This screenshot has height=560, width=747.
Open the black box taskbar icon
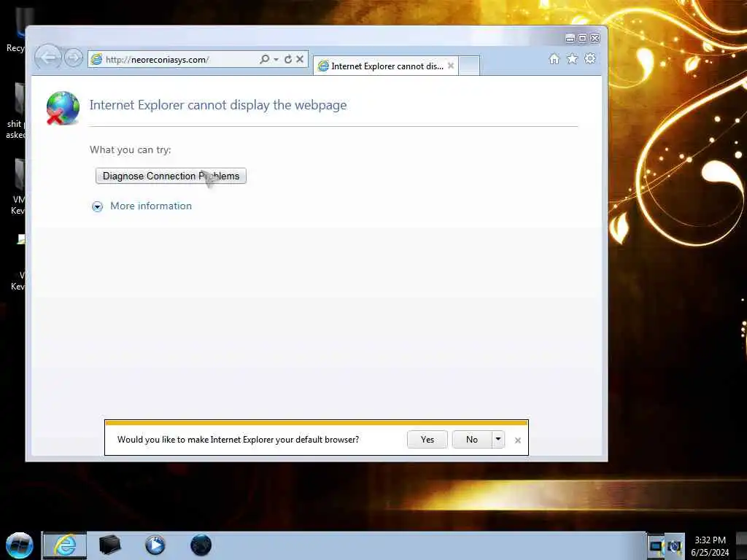(x=110, y=545)
